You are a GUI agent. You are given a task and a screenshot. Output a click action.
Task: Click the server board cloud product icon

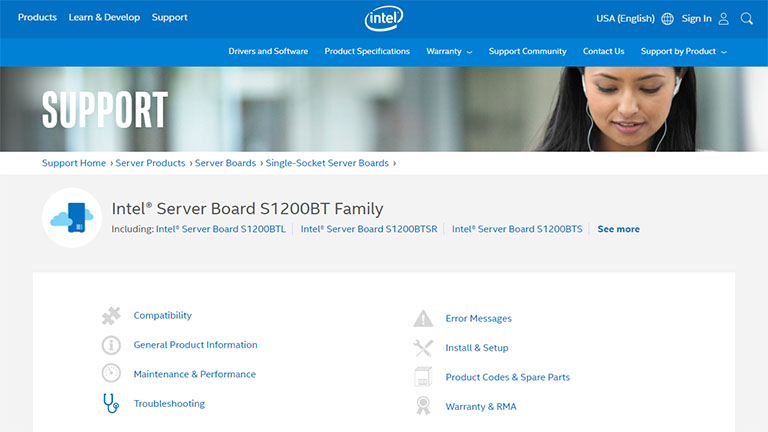point(72,217)
